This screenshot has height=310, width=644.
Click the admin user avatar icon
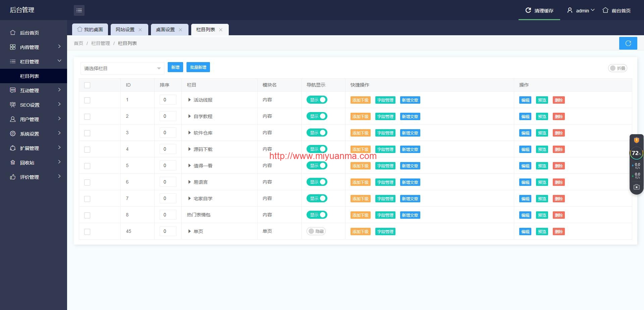(x=570, y=10)
